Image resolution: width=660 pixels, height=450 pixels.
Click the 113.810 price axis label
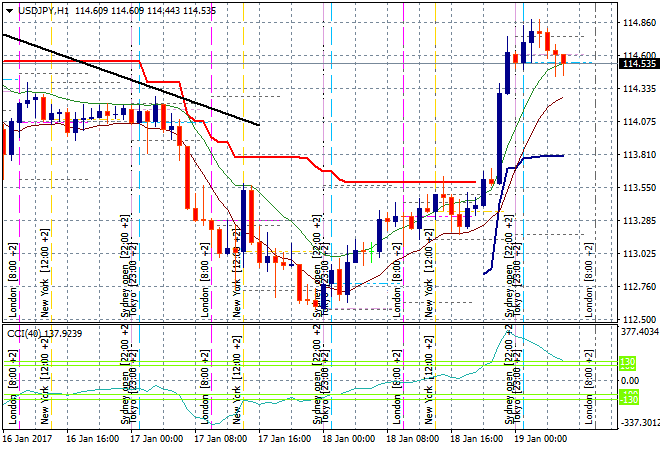click(x=639, y=154)
